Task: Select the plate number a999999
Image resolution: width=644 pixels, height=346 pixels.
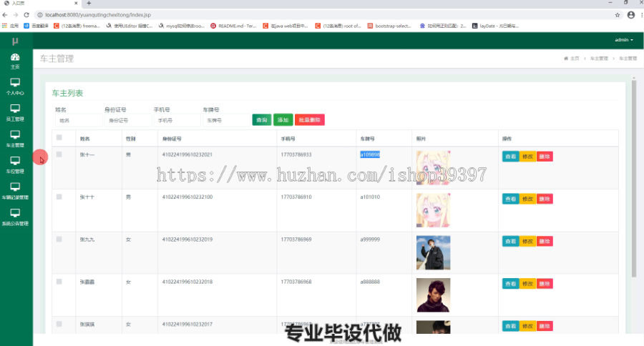Action: (370, 239)
